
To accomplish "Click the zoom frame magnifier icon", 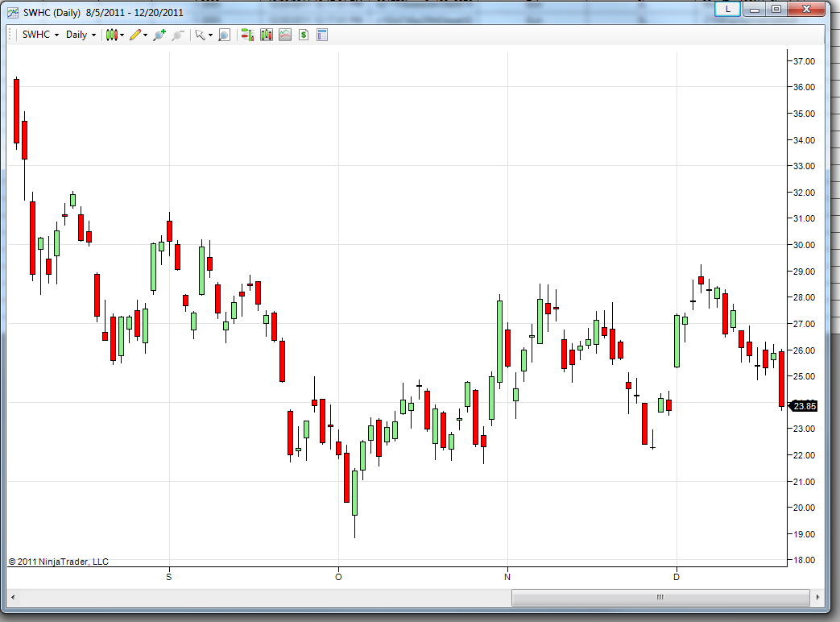I will click(225, 35).
